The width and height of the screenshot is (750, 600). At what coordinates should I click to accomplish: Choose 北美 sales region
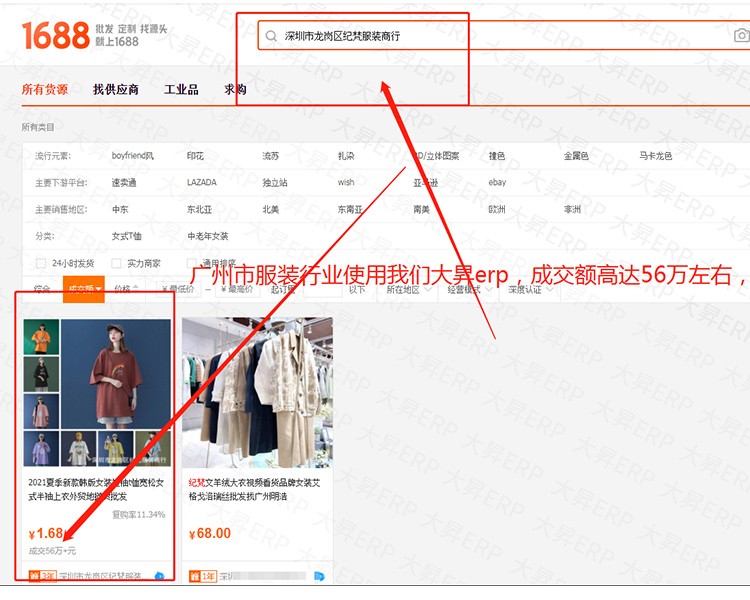tap(270, 210)
